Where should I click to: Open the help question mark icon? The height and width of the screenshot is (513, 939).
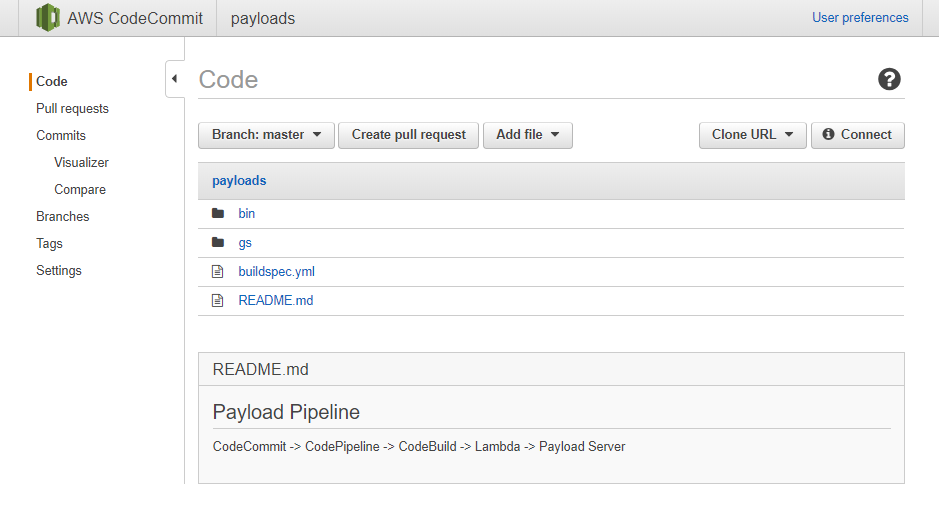click(x=889, y=79)
